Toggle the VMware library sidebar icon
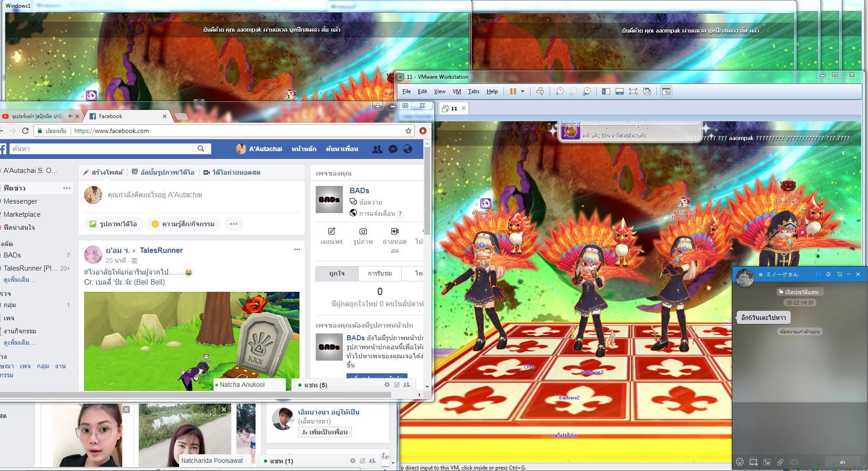The image size is (868, 471). (x=606, y=91)
